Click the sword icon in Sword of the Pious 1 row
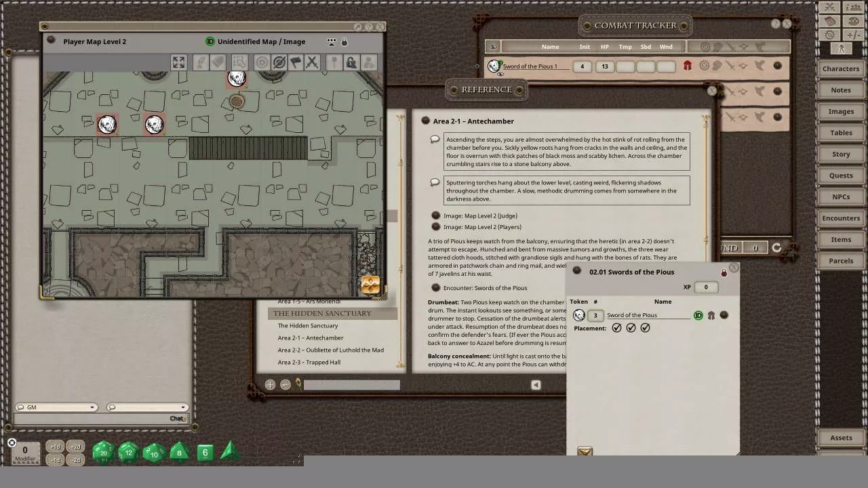Image resolution: width=868 pixels, height=488 pixels. pyautogui.click(x=730, y=66)
